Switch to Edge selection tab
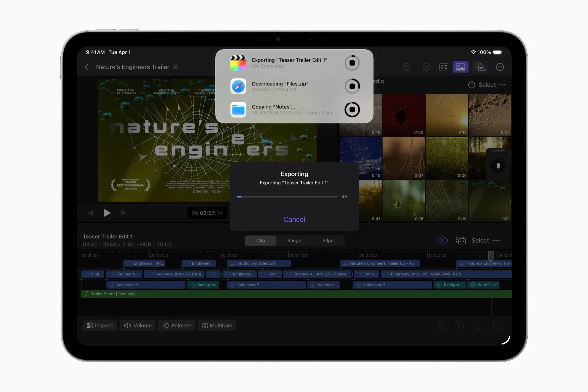The width and height of the screenshot is (588, 392). [x=328, y=240]
